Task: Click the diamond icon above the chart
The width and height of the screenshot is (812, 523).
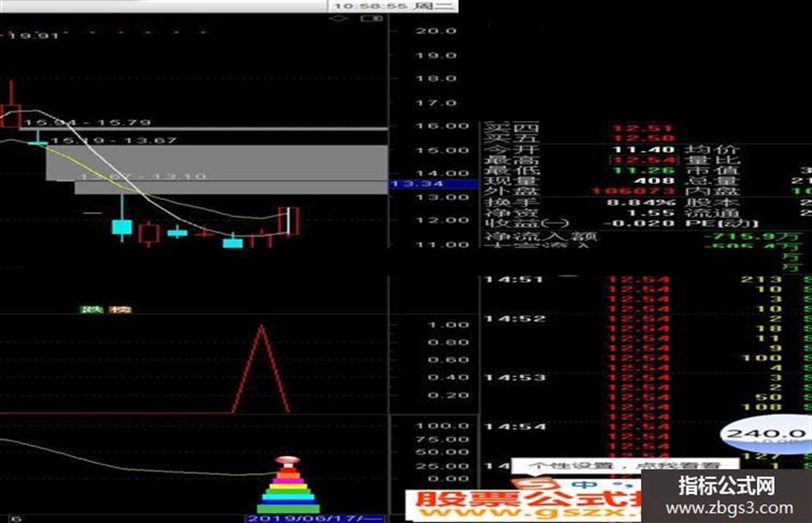Action: coord(339,18)
